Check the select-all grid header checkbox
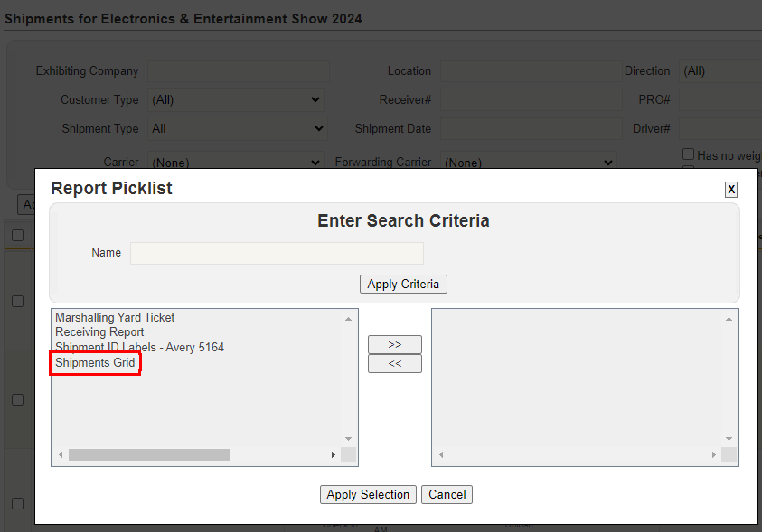Viewport: 762px width, 532px height. [x=17, y=235]
